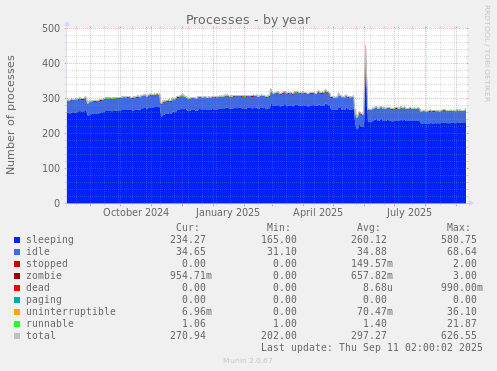Screen dimensions: 497x371
Task: Click idle minimum value 31.10
Action: tap(282, 252)
